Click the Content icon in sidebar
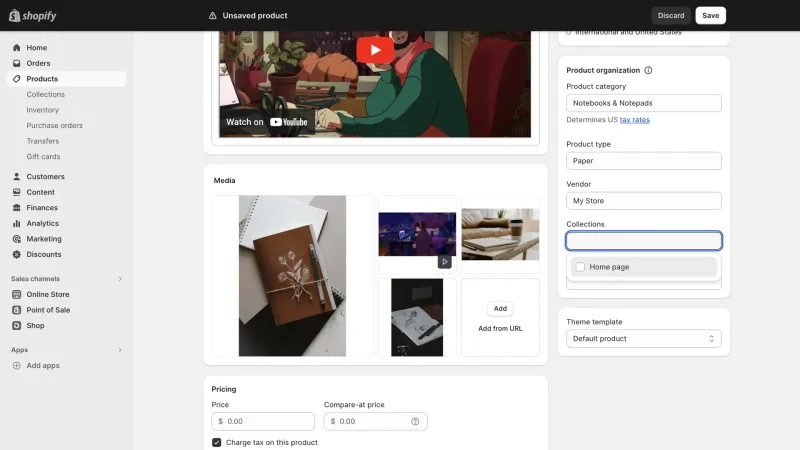 (x=16, y=192)
